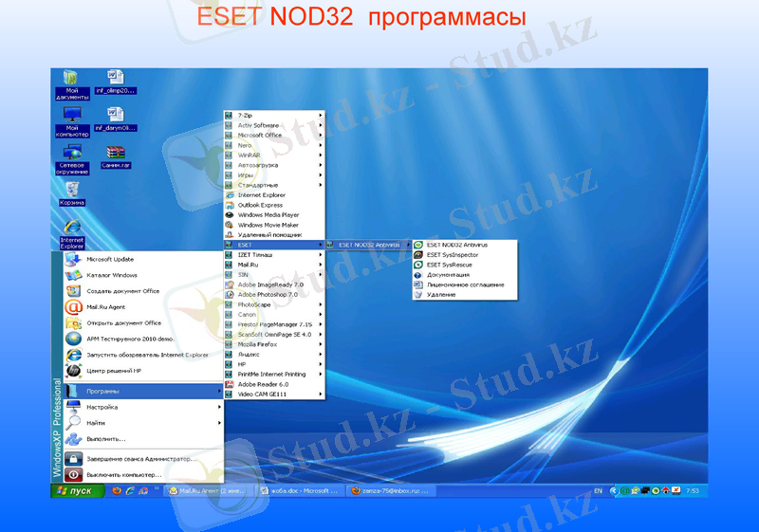Select Adobe Photoshop 7.0 entry
Image resolution: width=759 pixels, height=532 pixels.
click(274, 295)
